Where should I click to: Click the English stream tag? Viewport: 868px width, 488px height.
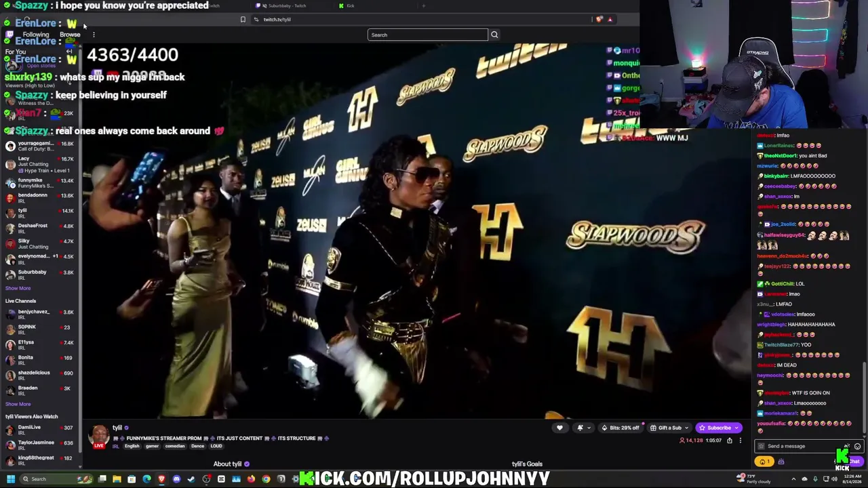tap(132, 446)
